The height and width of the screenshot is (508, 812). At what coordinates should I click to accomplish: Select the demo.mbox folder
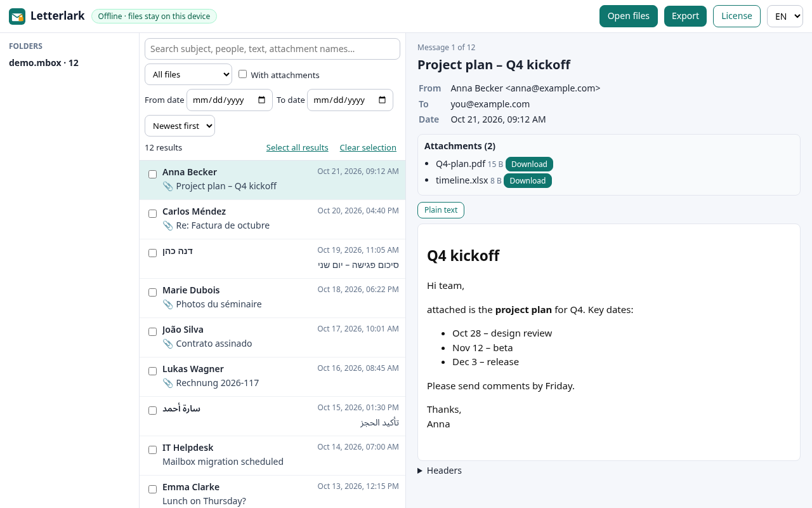click(x=44, y=63)
